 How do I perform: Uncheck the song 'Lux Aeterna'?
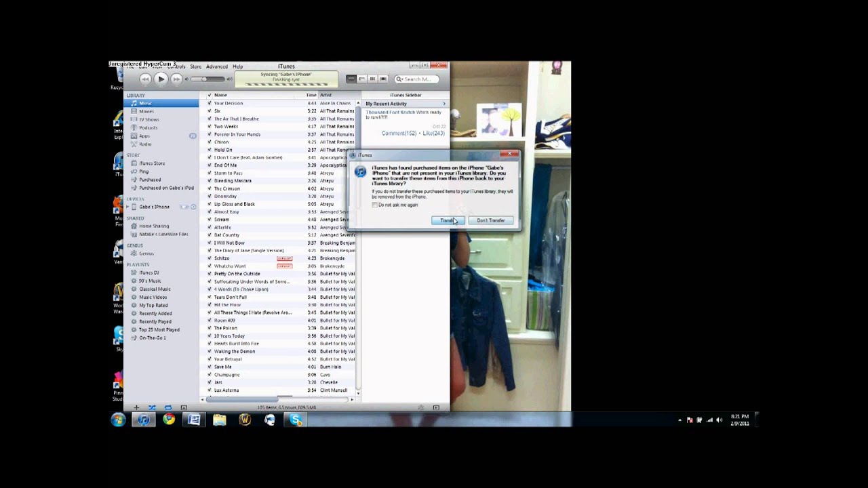tap(209, 390)
